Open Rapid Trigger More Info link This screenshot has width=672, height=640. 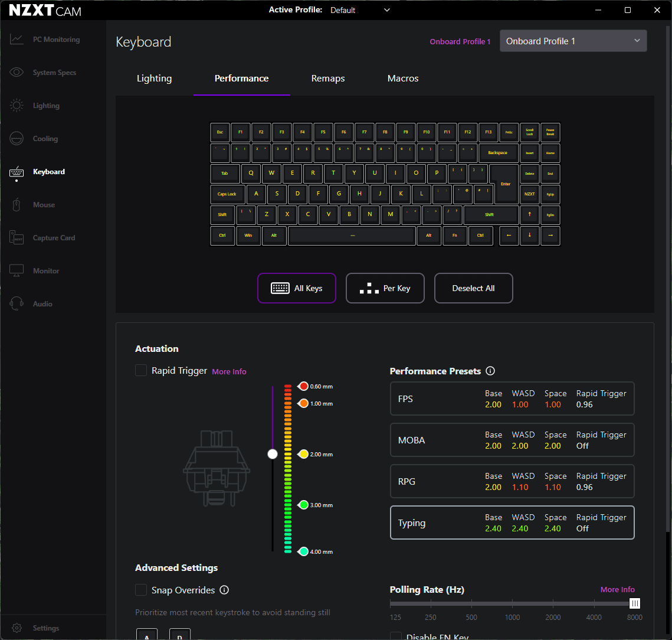[x=230, y=371]
